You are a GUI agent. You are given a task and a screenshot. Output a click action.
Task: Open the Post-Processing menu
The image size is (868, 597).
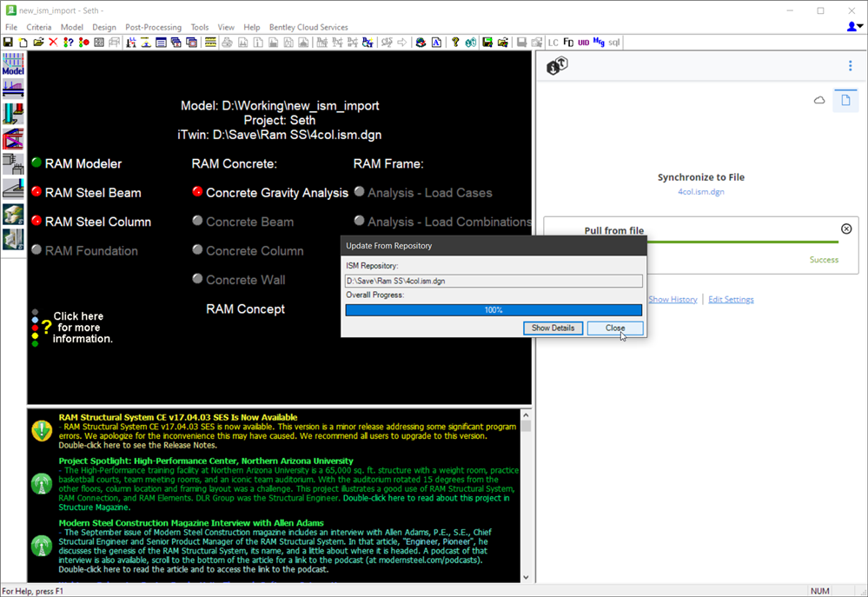(x=153, y=27)
